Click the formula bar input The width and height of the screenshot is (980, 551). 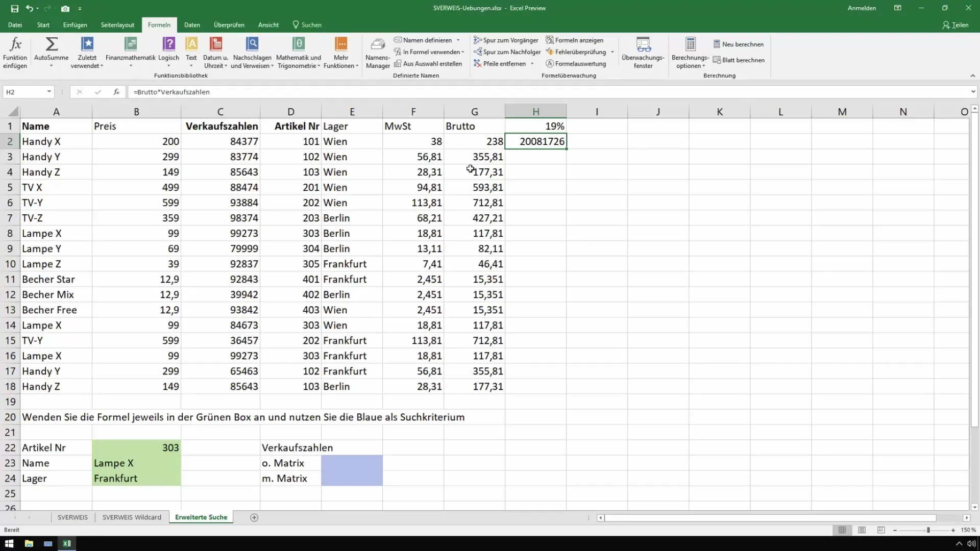pyautogui.click(x=549, y=92)
